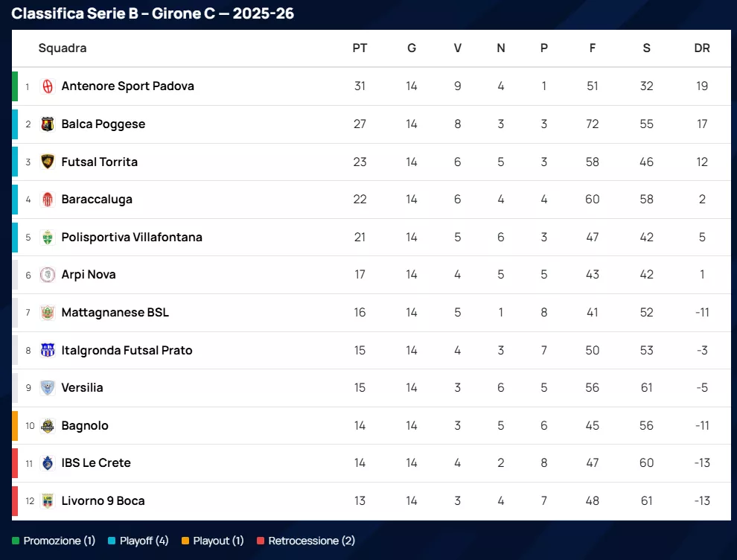
Task: Open the Livorno 9 Boca team name link
Action: click(x=103, y=501)
